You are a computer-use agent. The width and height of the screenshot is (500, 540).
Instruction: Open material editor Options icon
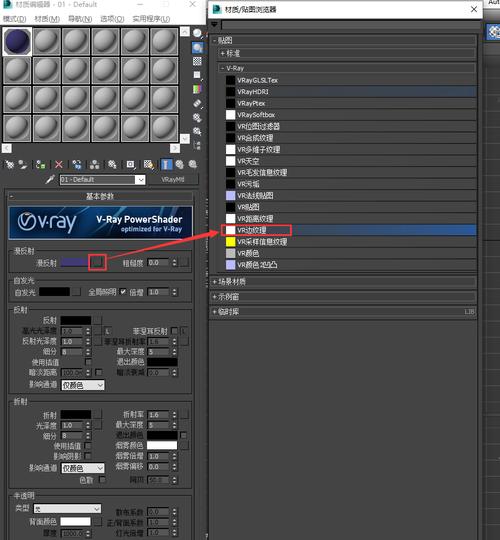pyautogui.click(x=197, y=117)
